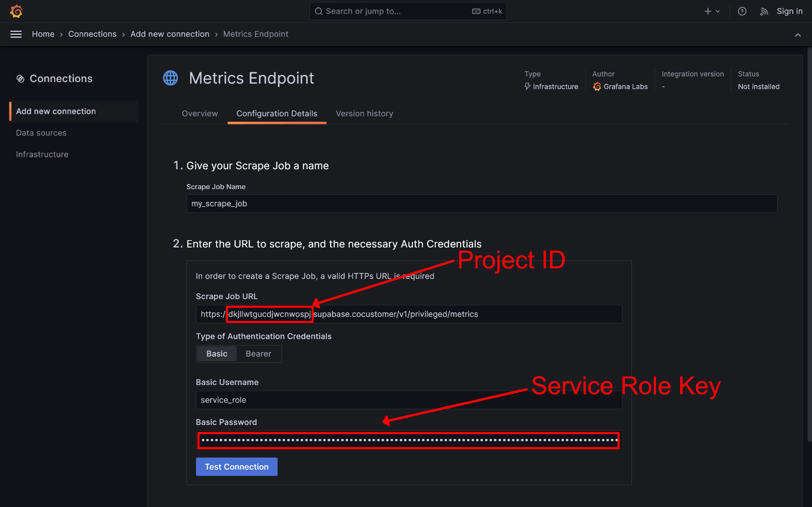812x507 pixels.
Task: Click the Scrape Job Name input field
Action: coord(481,203)
